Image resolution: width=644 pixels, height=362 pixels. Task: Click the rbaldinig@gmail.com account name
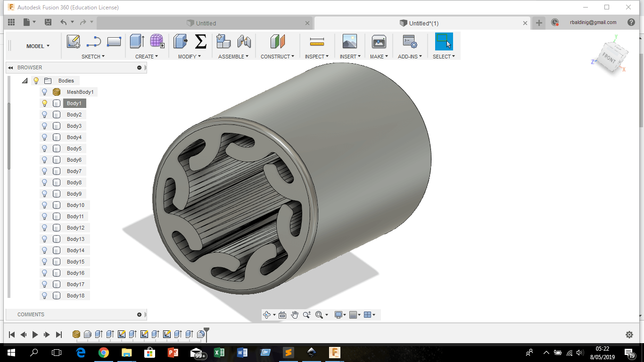pyautogui.click(x=593, y=22)
